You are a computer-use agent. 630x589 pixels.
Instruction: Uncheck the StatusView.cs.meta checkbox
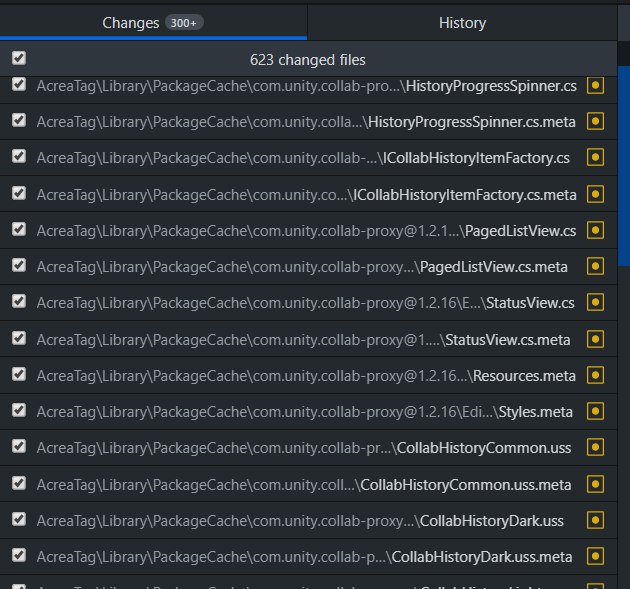[x=19, y=338]
